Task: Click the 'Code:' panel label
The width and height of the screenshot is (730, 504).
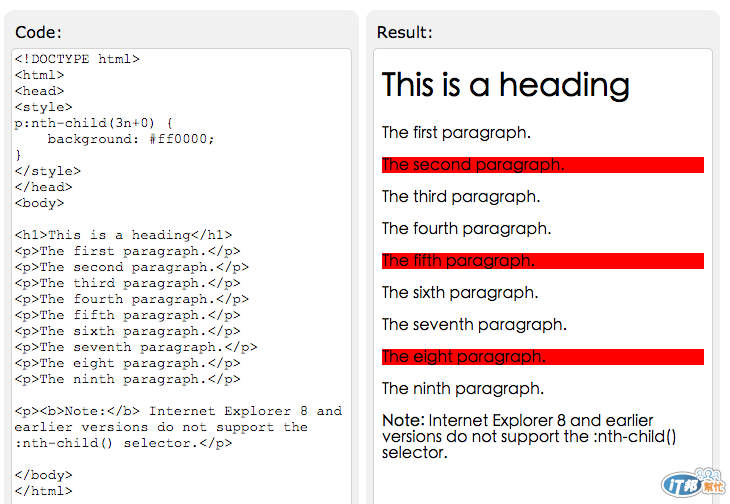Action: [x=38, y=33]
